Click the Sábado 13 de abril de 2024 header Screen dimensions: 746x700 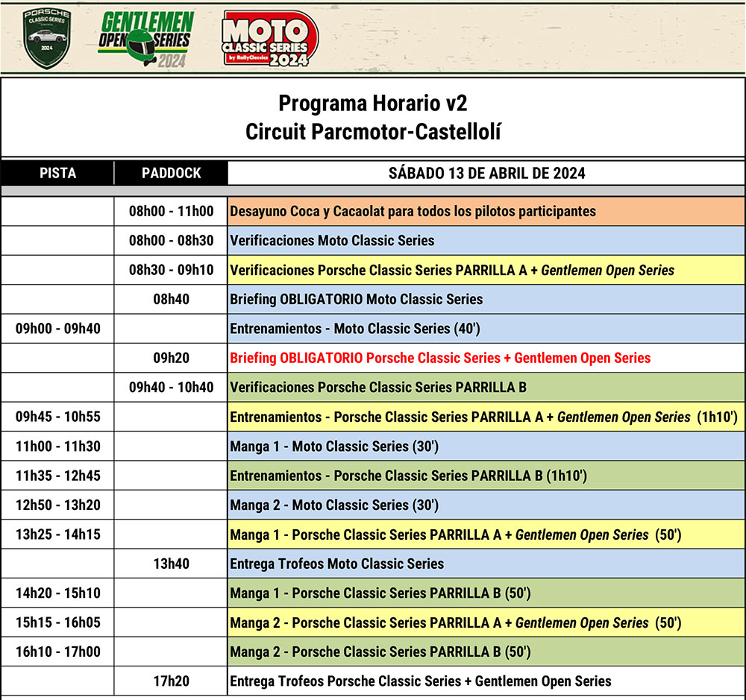point(486,173)
